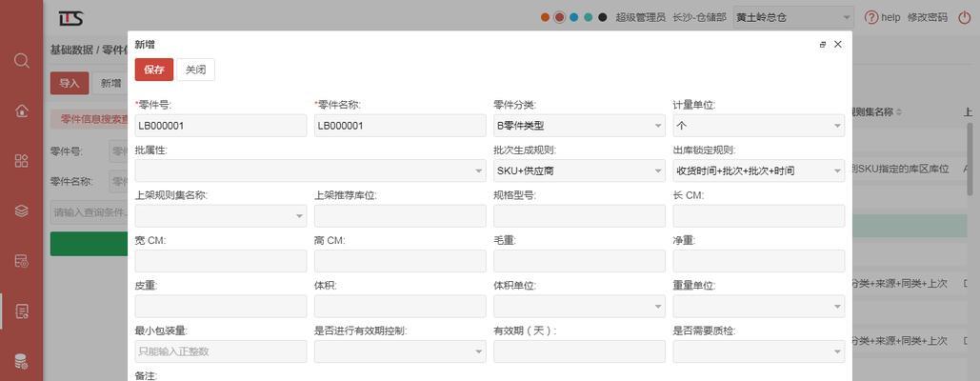Open the 是否需要质检 dropdown
The width and height of the screenshot is (980, 381).
759,351
